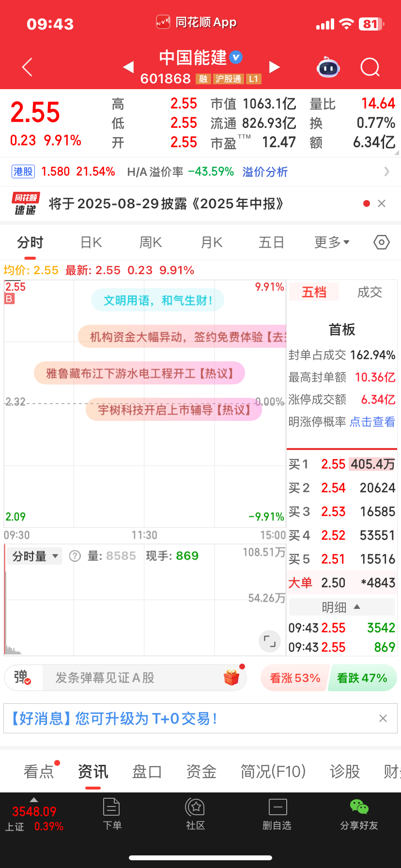401x868 pixels.
Task: Select 五档 order book tab
Action: [314, 292]
